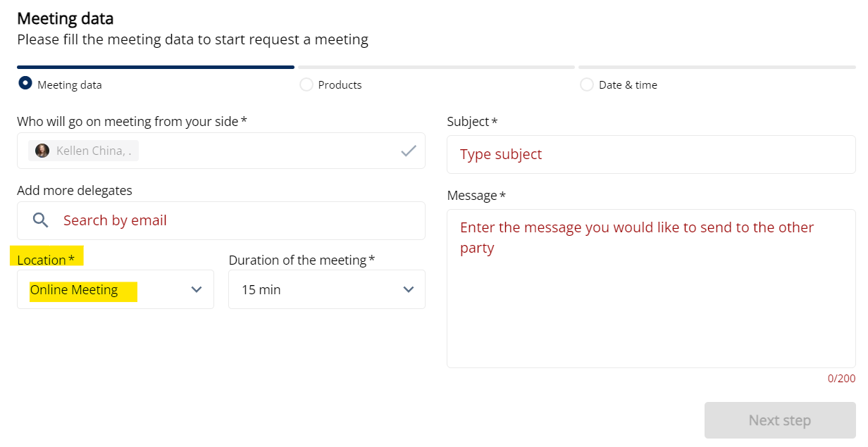
Task: Go to the Date & time step label
Action: click(628, 85)
